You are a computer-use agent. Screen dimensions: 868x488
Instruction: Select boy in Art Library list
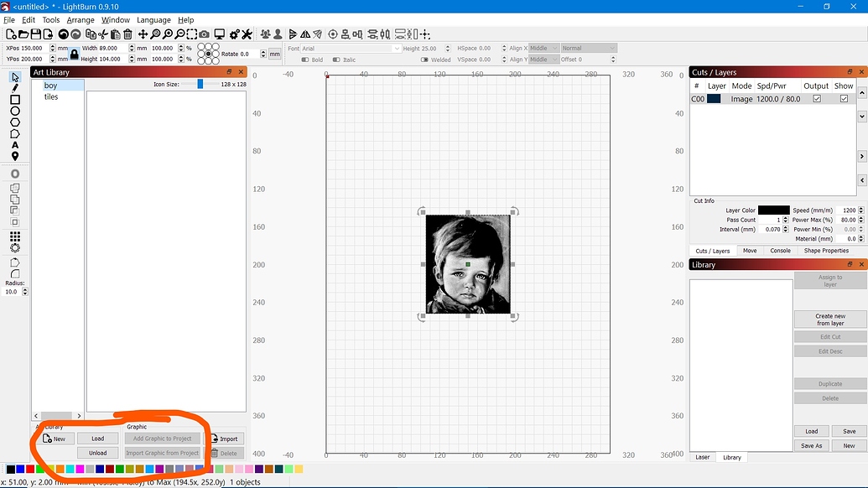(x=50, y=86)
